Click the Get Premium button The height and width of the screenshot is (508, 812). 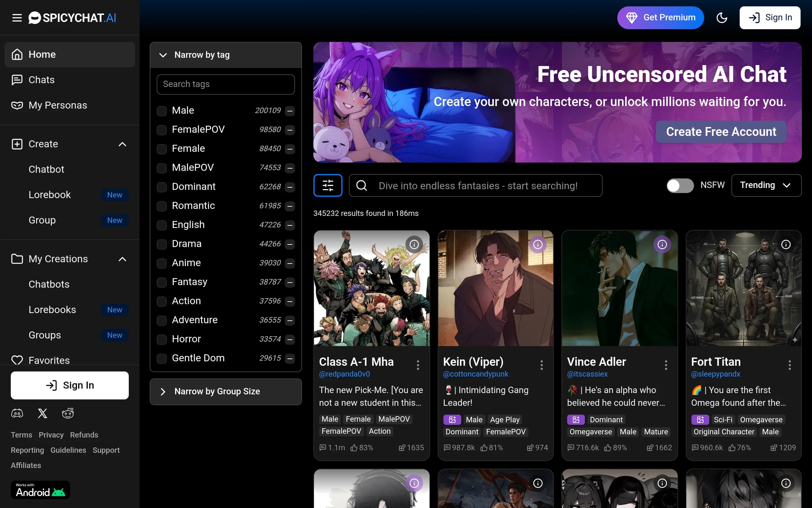pyautogui.click(x=660, y=18)
